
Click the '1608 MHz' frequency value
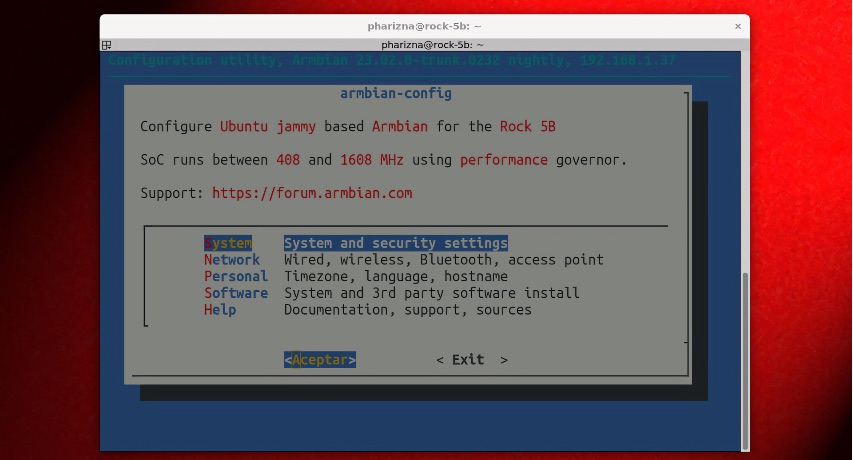[x=372, y=160]
